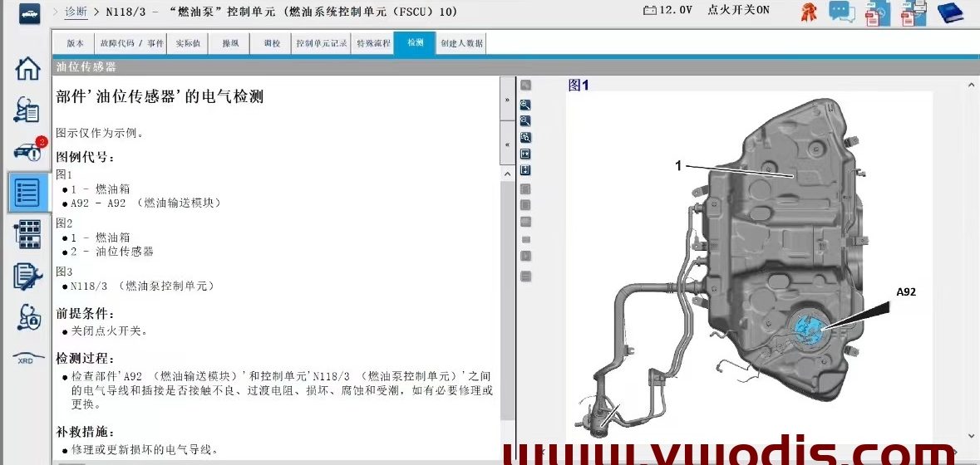Click the PDF print icon
Screen dimensions: 980x465
(914, 12)
